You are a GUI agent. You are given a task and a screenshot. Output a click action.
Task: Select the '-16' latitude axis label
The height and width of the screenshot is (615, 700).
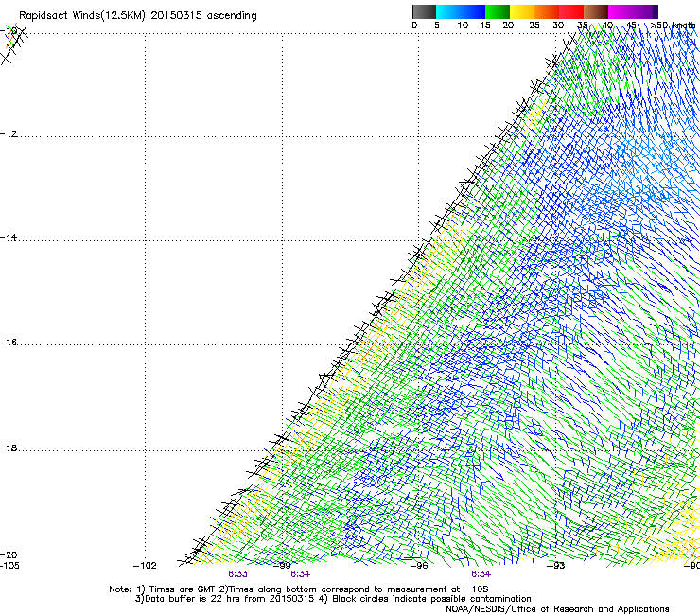[9, 343]
